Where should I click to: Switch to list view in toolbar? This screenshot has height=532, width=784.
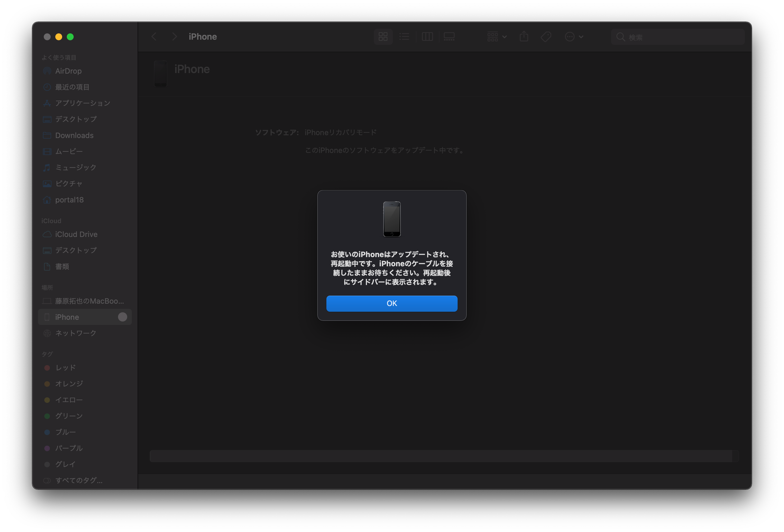pyautogui.click(x=404, y=37)
